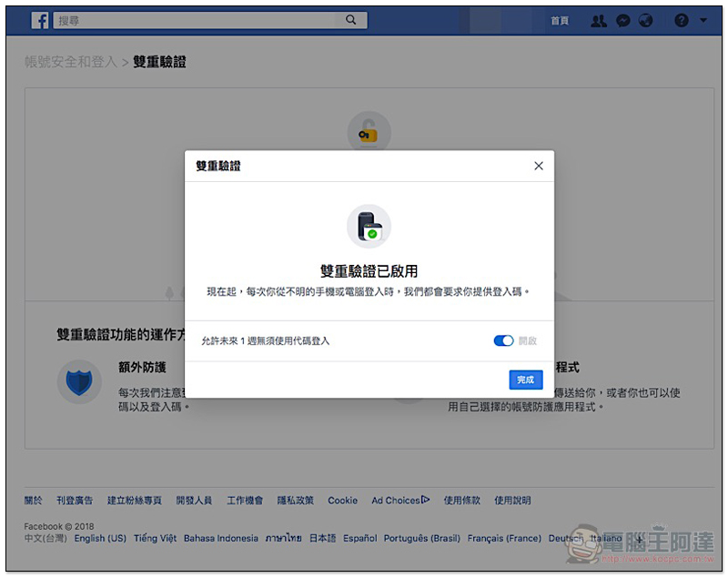Click the help question mark icon
The width and height of the screenshot is (728, 578).
(x=682, y=20)
